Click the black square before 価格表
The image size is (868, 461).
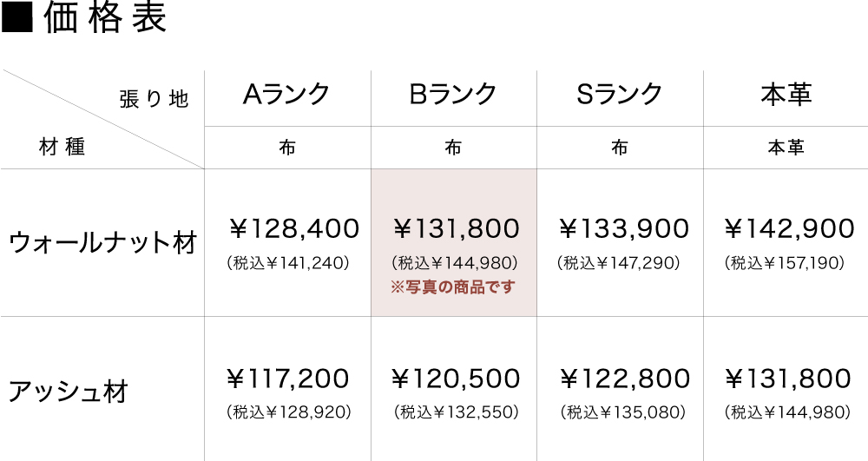[17, 19]
